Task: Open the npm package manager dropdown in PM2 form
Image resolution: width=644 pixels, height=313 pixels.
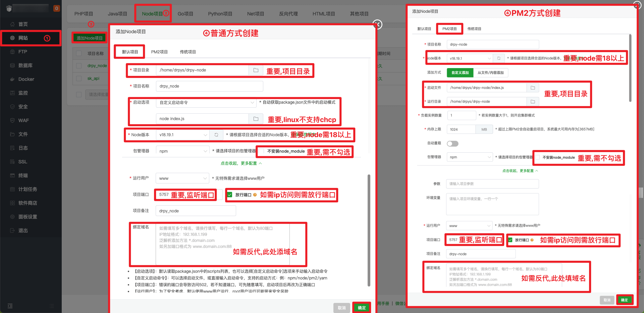Action: point(469,157)
